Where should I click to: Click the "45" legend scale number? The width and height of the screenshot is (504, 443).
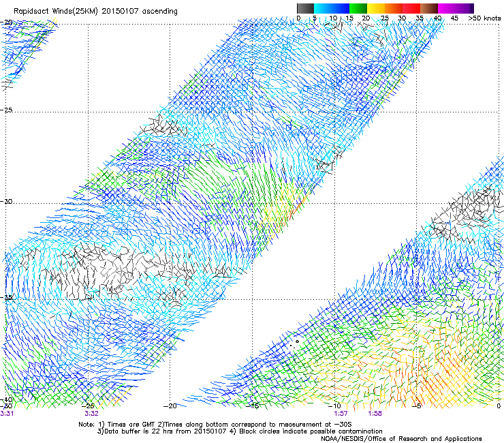coord(454,18)
